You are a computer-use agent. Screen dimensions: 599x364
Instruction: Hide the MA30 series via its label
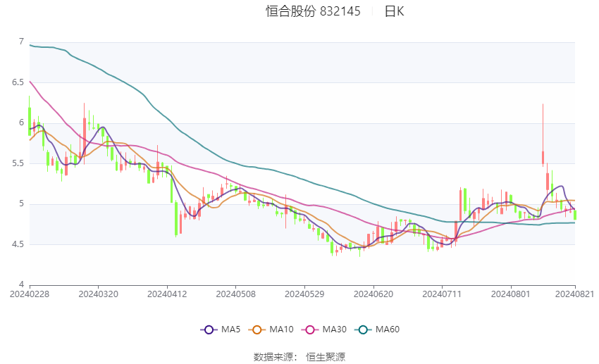[x=334, y=330]
